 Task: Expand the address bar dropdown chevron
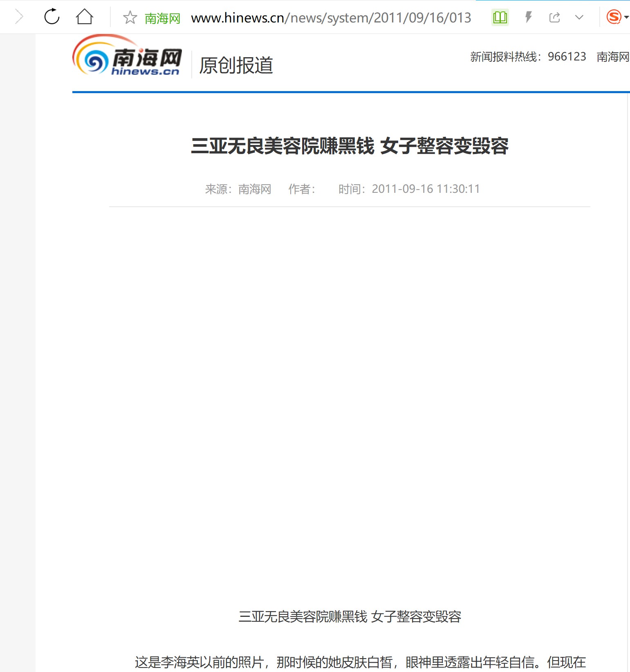pos(579,17)
